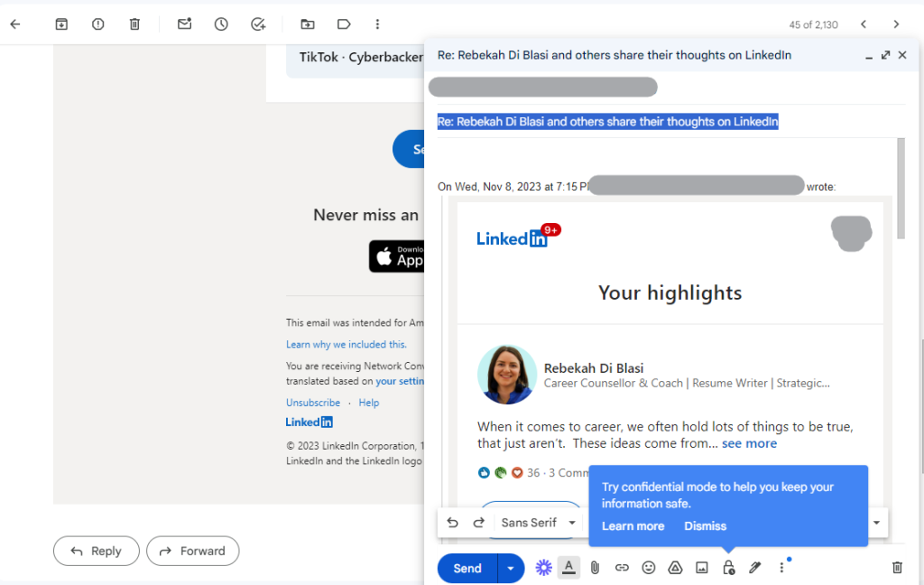Image resolution: width=924 pixels, height=585 pixels.
Task: Click the '45 of 2,130' email counter
Action: (813, 24)
